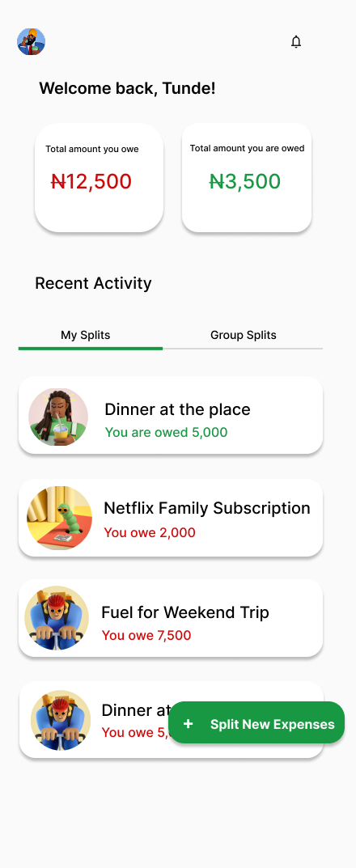356x868 pixels.
Task: Select the ₦3,500 amount owed to you
Action: point(245,181)
